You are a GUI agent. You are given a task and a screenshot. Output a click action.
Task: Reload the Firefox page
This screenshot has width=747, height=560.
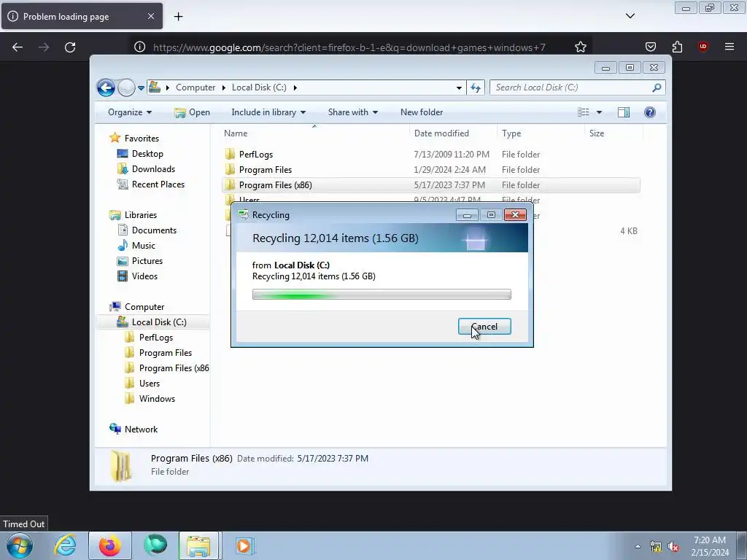click(70, 47)
